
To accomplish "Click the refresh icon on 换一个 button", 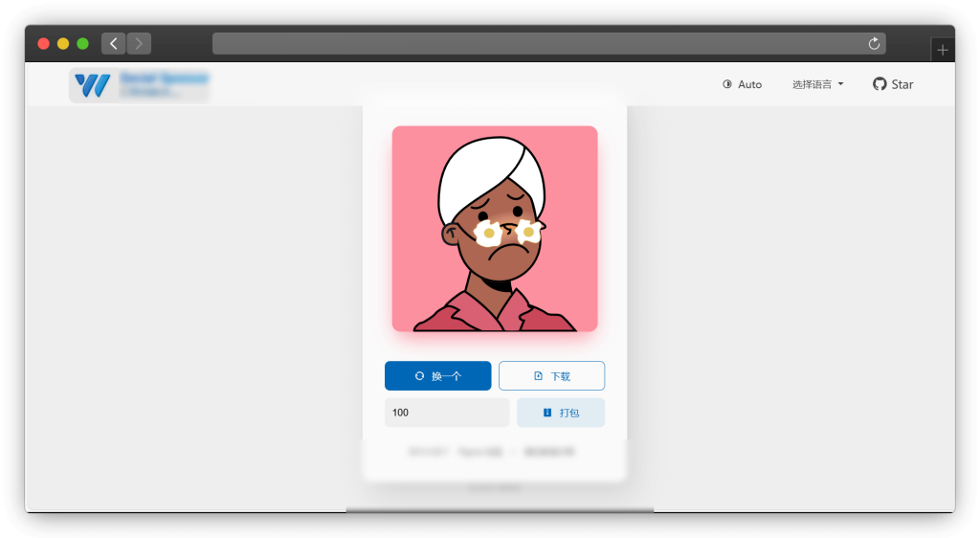I will pyautogui.click(x=419, y=376).
